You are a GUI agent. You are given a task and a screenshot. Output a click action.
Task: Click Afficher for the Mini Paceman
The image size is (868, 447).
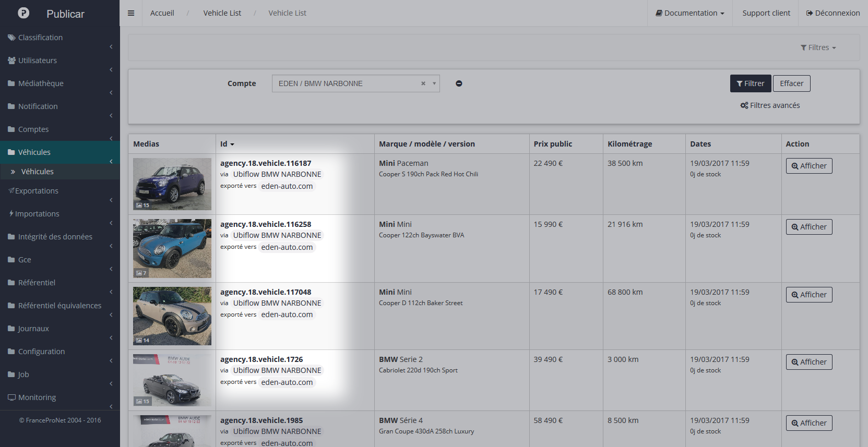[x=809, y=166]
